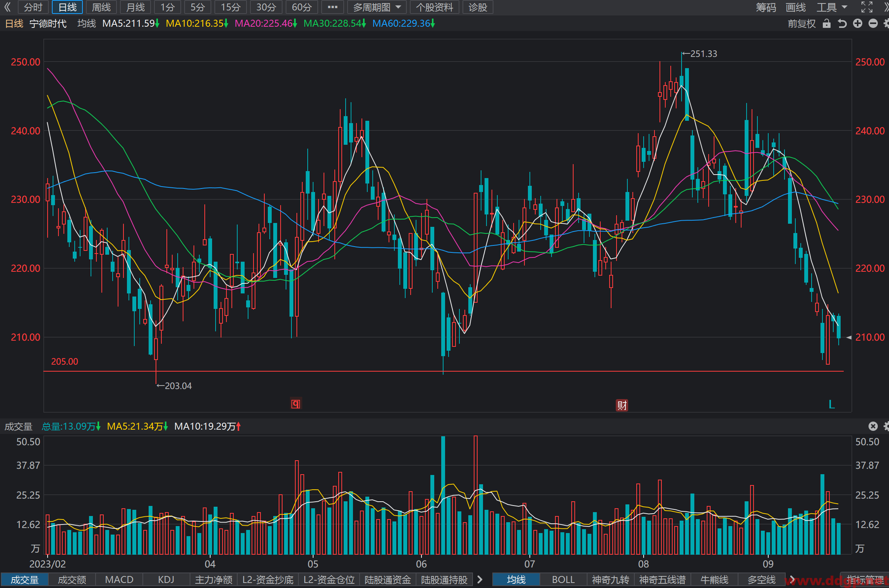Viewport: 889px width, 588px height.
Task: Show more indicator tabs with right chevron
Action: pyautogui.click(x=480, y=579)
